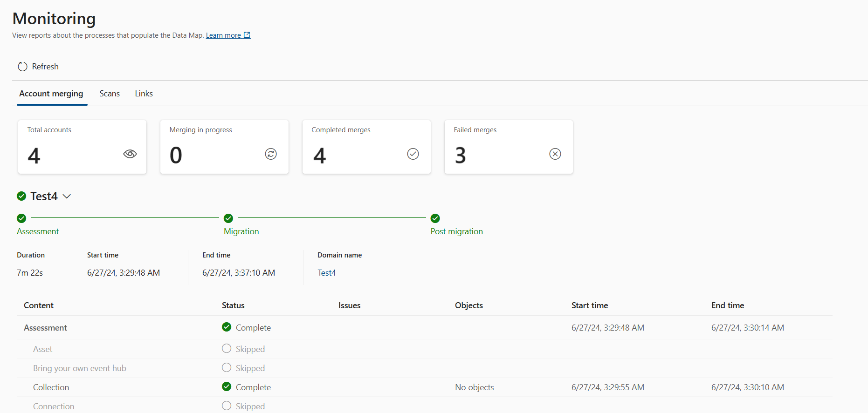The width and height of the screenshot is (868, 413).
Task: Click the Bring your own event hub row name
Action: pyautogui.click(x=80, y=368)
